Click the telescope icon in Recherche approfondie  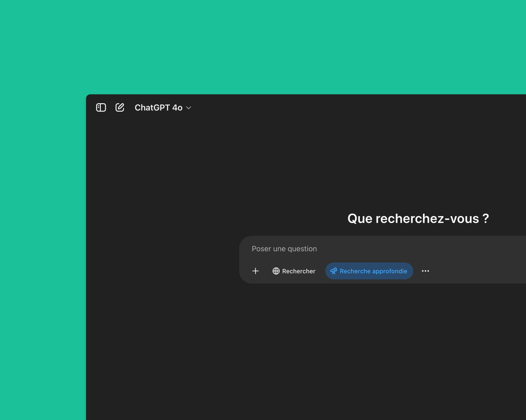[x=334, y=271]
